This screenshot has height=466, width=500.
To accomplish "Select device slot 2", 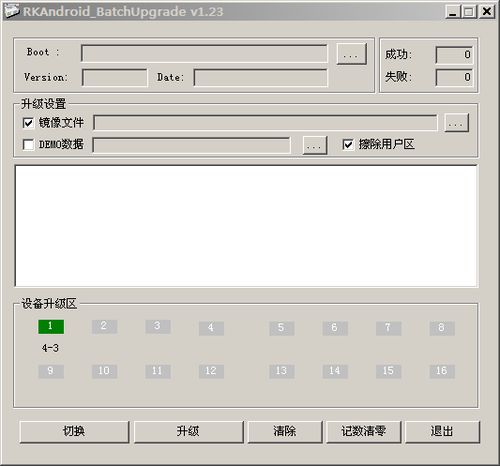I will (104, 327).
